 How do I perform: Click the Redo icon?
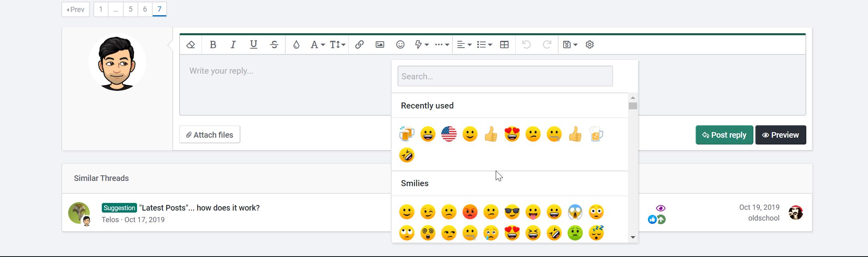coord(547,44)
